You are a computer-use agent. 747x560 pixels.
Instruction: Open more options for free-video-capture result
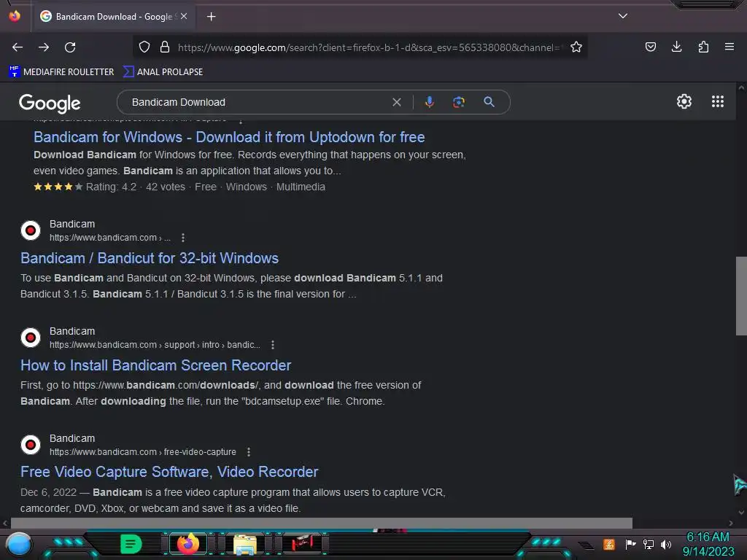pos(249,452)
